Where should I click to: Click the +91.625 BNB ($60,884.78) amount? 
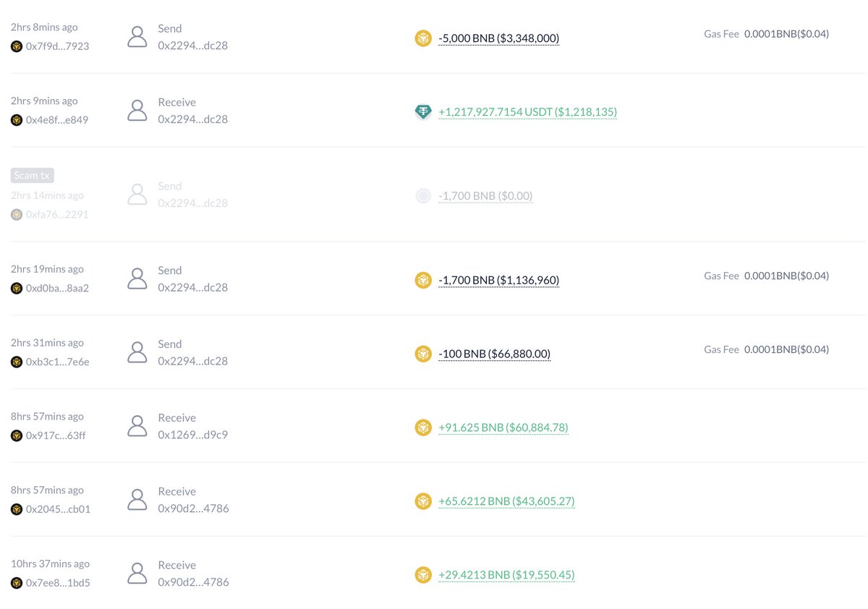503,427
